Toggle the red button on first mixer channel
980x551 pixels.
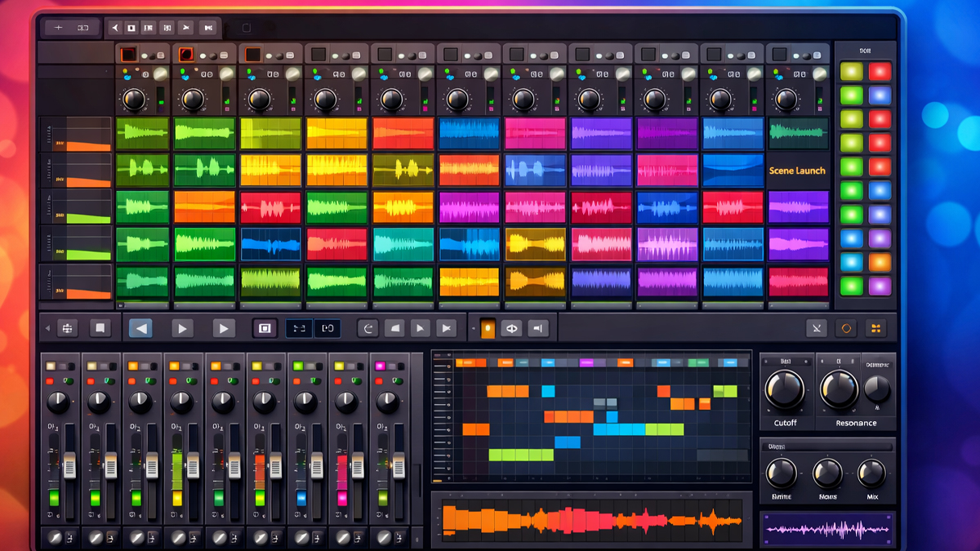(51, 381)
